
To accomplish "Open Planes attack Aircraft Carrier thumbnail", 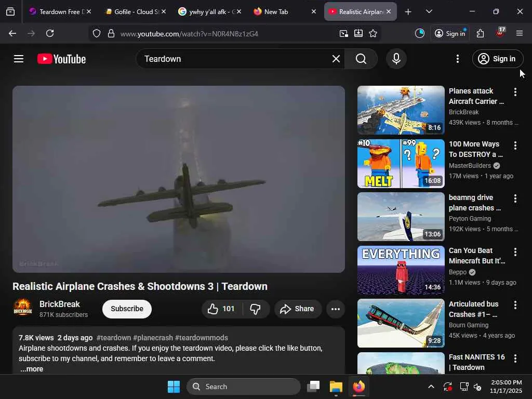I will coord(401,110).
